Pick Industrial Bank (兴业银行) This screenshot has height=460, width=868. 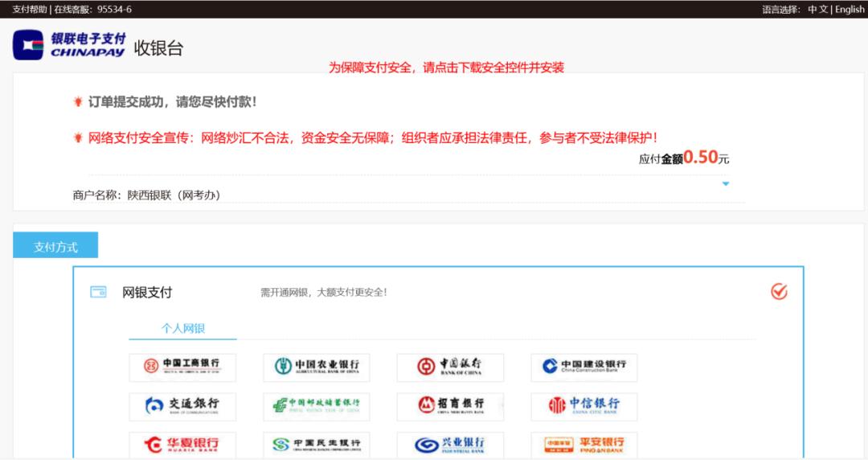coord(450,445)
